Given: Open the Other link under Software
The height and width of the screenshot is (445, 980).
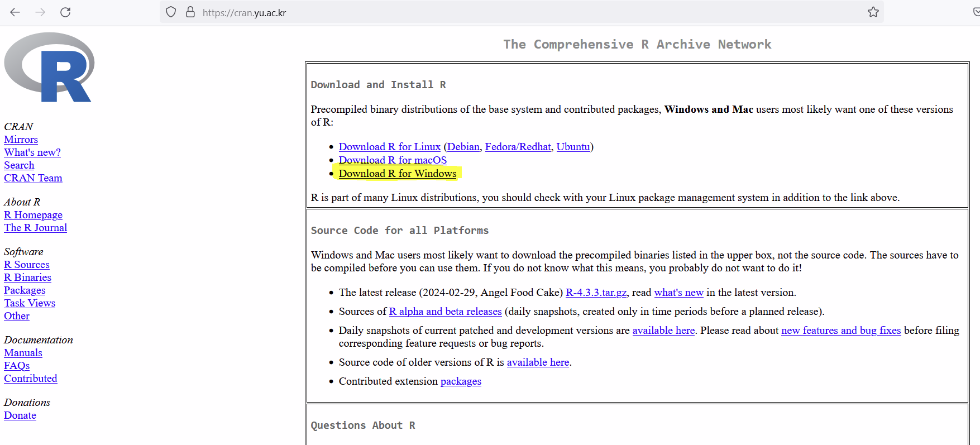Looking at the screenshot, I should 17,316.
